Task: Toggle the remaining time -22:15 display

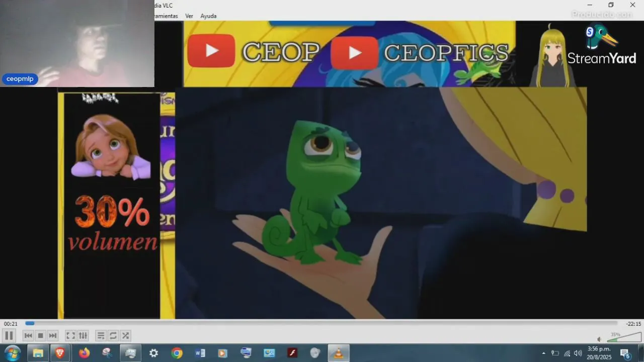Action: click(633, 324)
